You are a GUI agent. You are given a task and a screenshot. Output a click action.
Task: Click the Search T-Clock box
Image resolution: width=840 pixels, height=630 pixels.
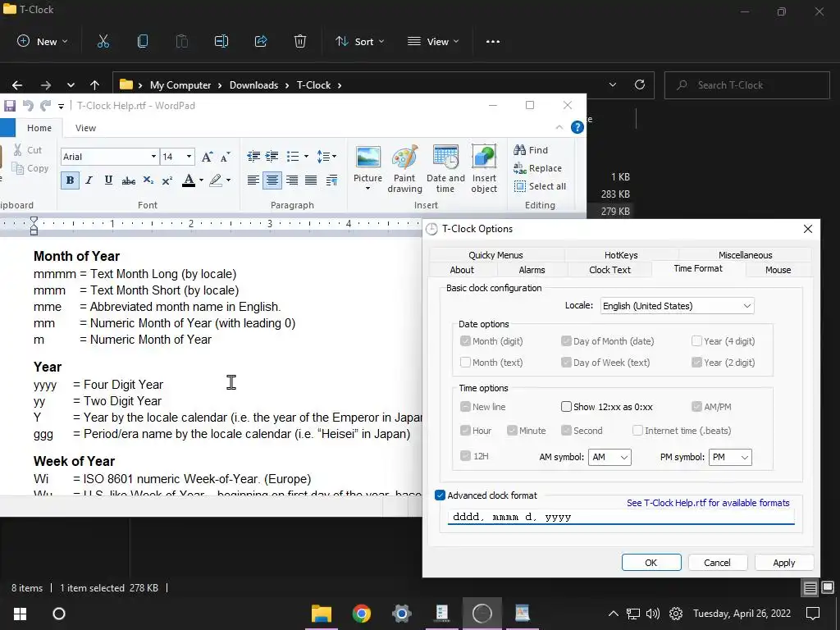tap(746, 85)
